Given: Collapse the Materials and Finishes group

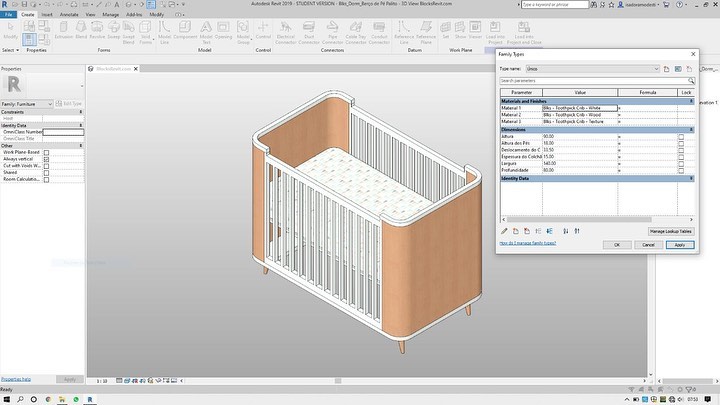Looking at the screenshot, I should (691, 101).
